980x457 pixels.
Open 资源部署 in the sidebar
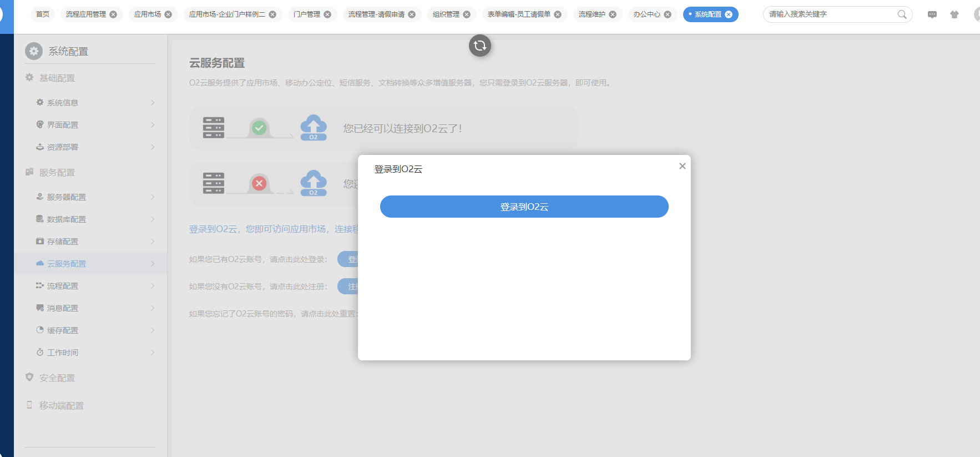[x=90, y=147]
